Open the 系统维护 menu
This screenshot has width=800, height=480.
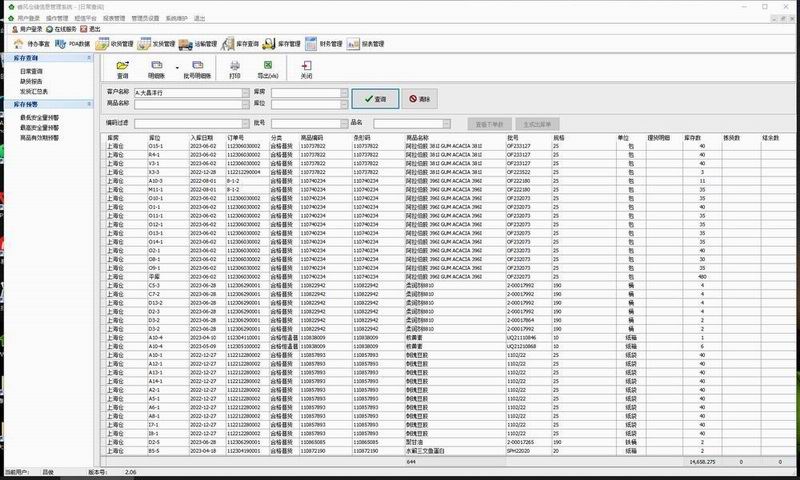(x=176, y=18)
